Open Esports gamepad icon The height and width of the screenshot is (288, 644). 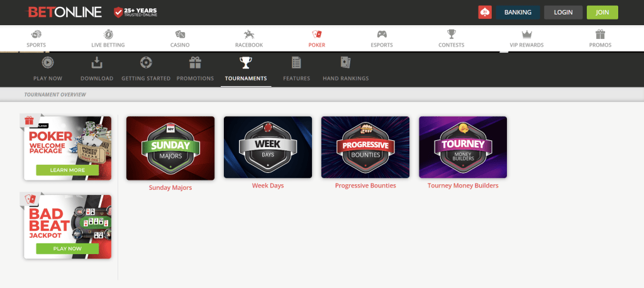382,34
